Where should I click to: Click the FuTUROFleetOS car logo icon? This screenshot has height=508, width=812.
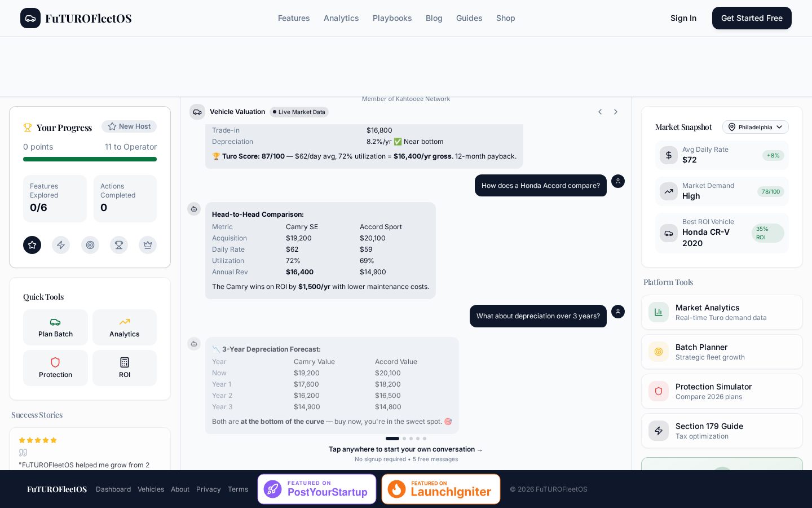coord(30,18)
